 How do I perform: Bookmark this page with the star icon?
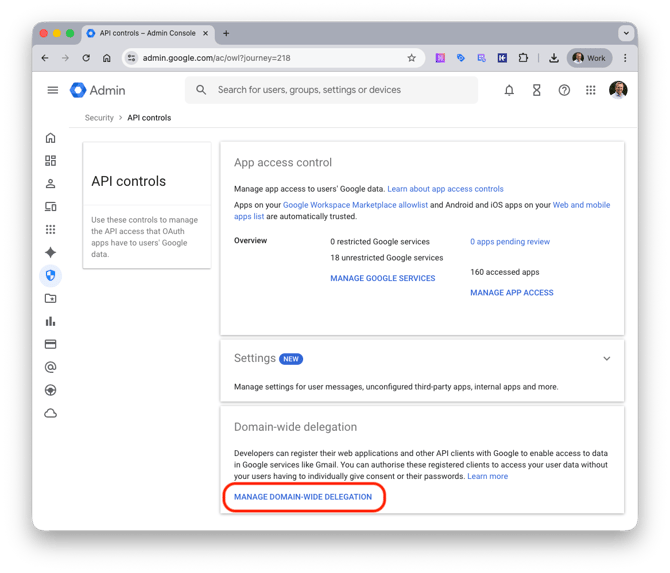tap(411, 58)
